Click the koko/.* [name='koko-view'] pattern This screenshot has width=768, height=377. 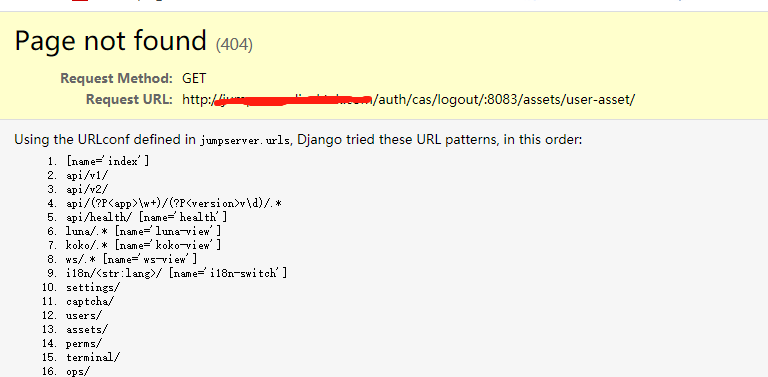coord(144,245)
